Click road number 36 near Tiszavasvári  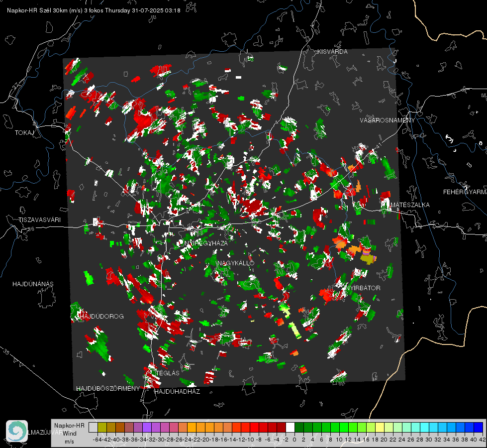31,229
